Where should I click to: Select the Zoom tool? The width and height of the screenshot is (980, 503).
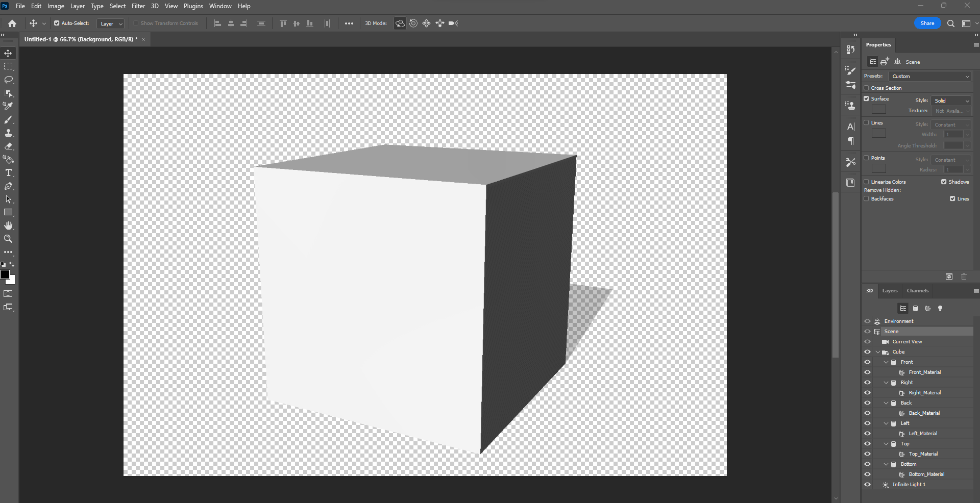[8, 239]
